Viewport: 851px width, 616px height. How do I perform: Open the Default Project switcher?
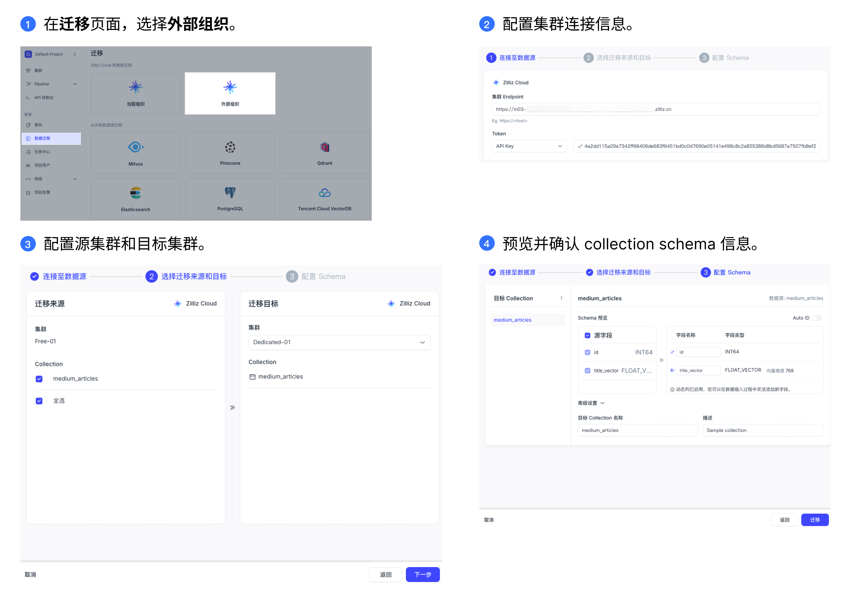51,54
